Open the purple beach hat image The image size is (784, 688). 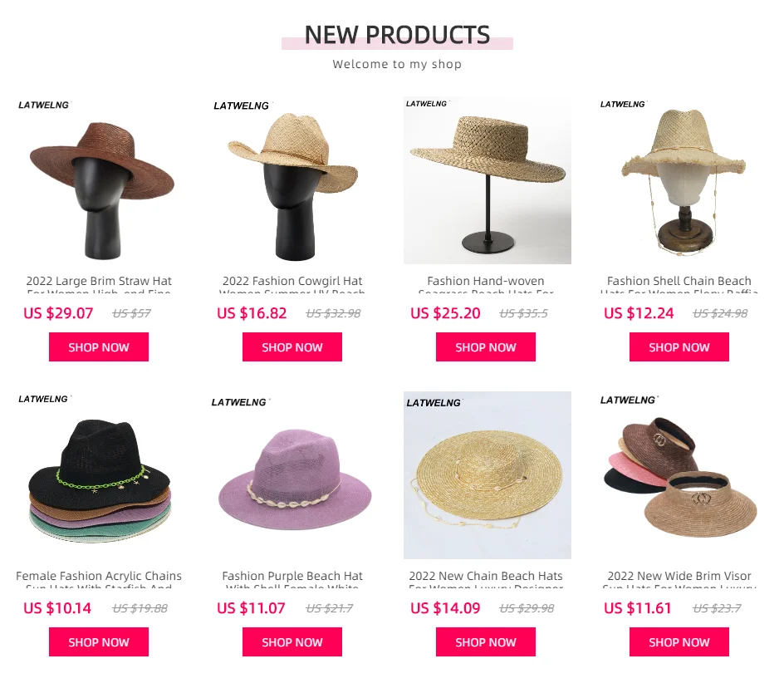[x=292, y=475]
